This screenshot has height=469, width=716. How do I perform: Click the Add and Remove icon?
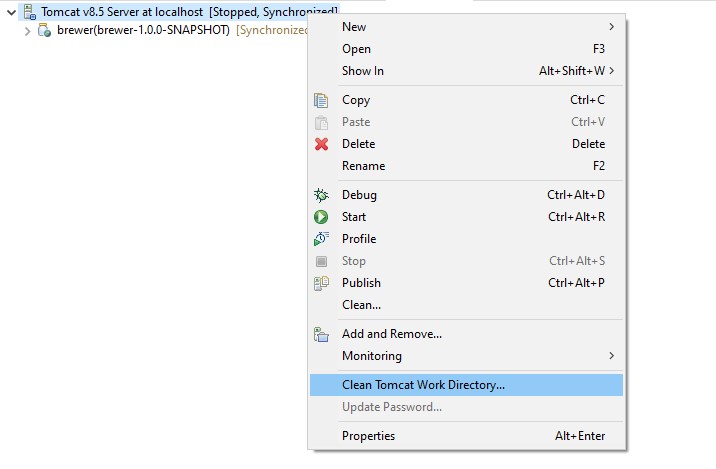(x=321, y=334)
